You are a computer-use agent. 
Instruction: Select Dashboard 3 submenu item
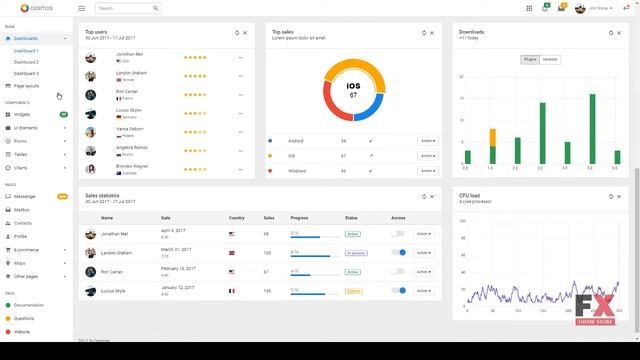coord(26,73)
